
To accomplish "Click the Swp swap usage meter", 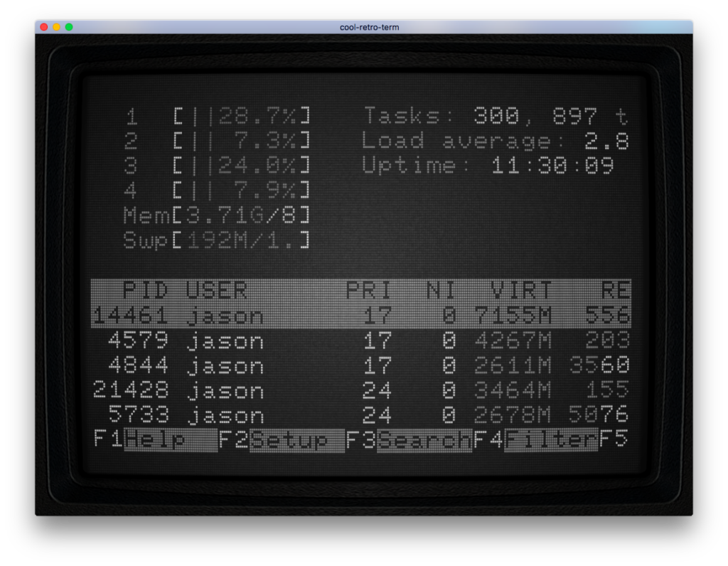I will point(216,240).
